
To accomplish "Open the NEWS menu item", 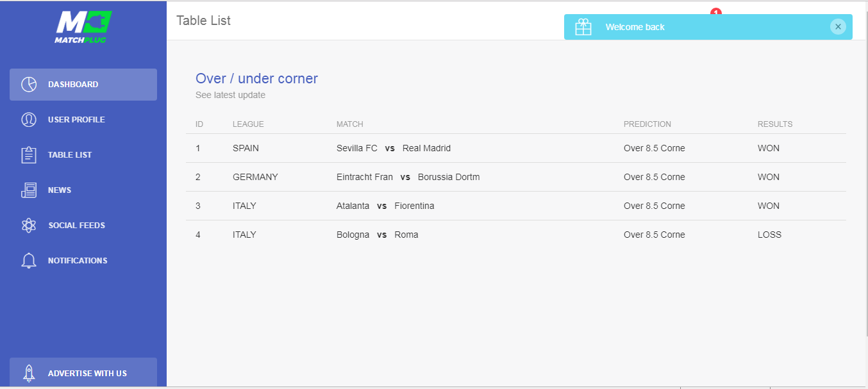I will [83, 190].
